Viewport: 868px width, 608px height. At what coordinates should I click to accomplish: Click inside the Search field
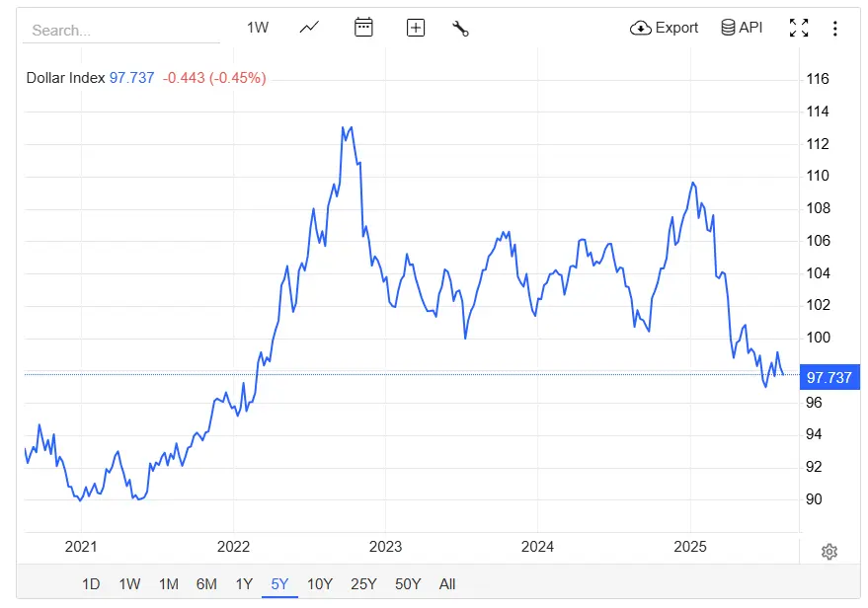pos(118,30)
